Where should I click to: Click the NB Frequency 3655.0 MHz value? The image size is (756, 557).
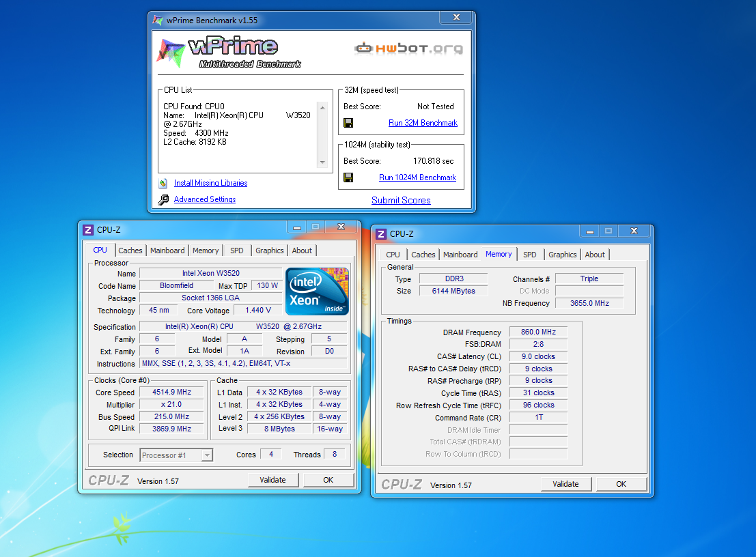pos(589,303)
